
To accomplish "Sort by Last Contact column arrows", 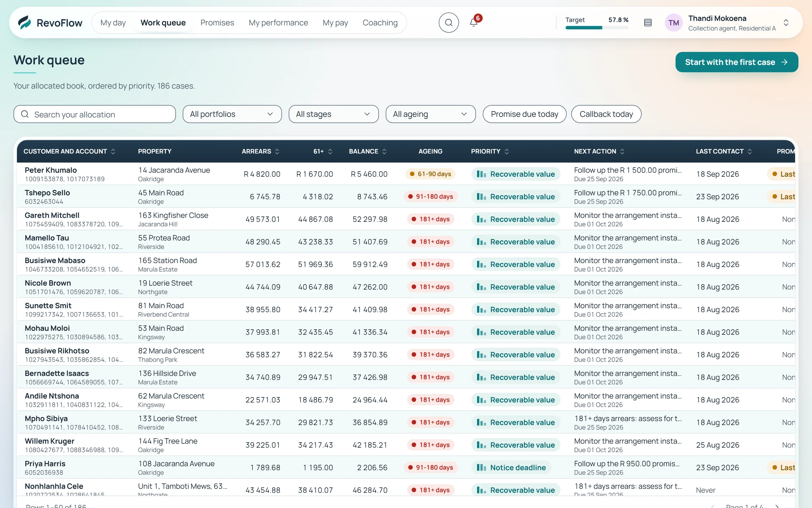I will click(750, 151).
